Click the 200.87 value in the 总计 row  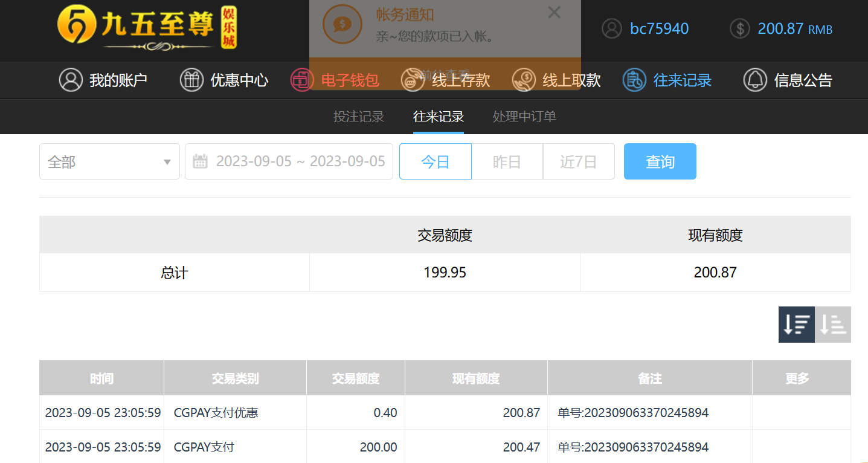click(715, 273)
